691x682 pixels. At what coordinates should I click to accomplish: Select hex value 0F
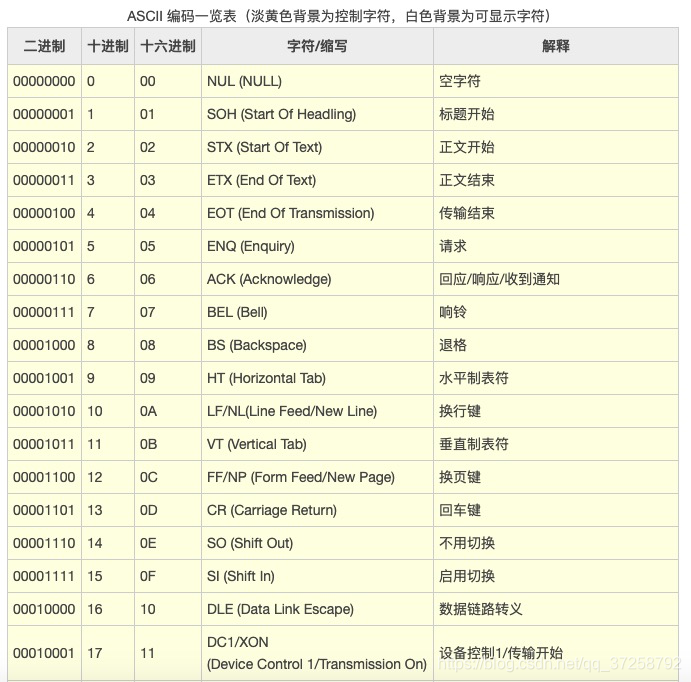[168, 577]
